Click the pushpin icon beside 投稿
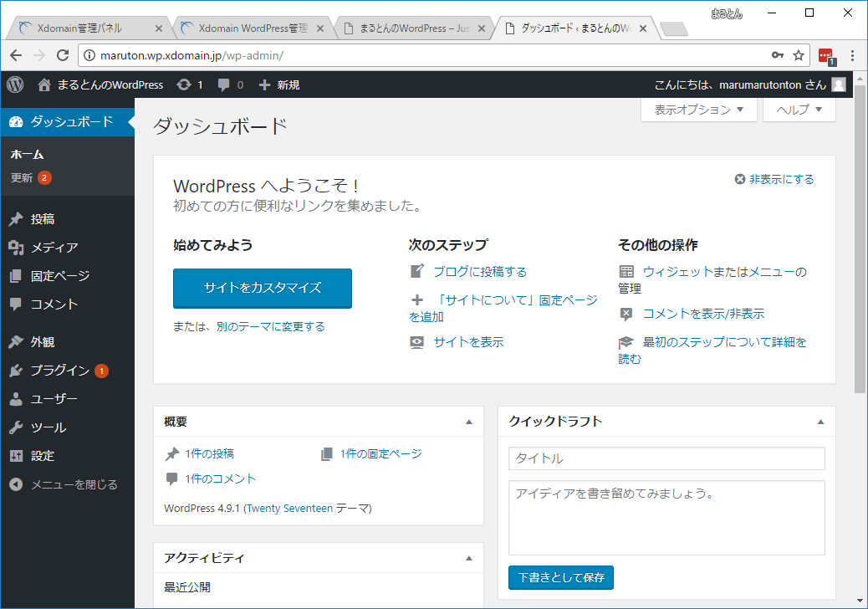The image size is (868, 609). point(16,219)
